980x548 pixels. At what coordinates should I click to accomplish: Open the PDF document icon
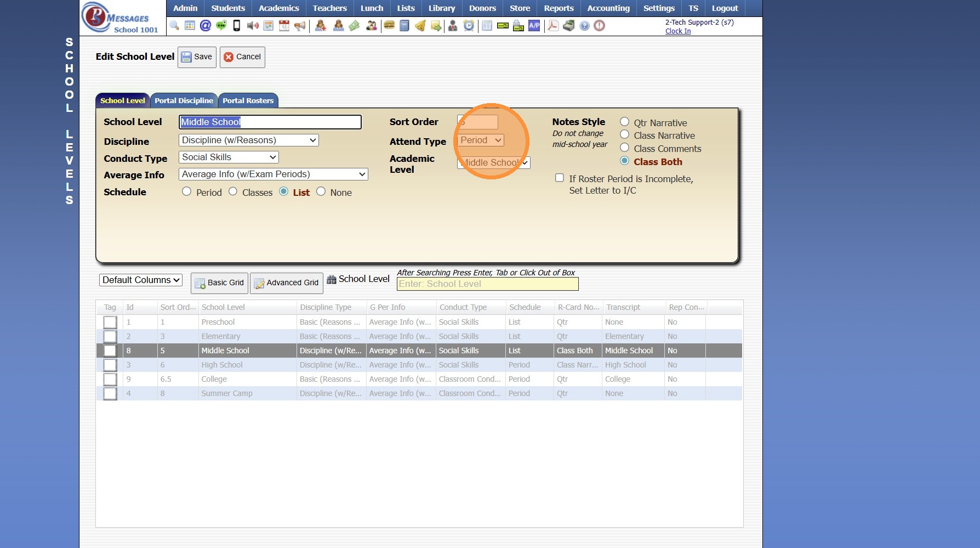tap(553, 25)
